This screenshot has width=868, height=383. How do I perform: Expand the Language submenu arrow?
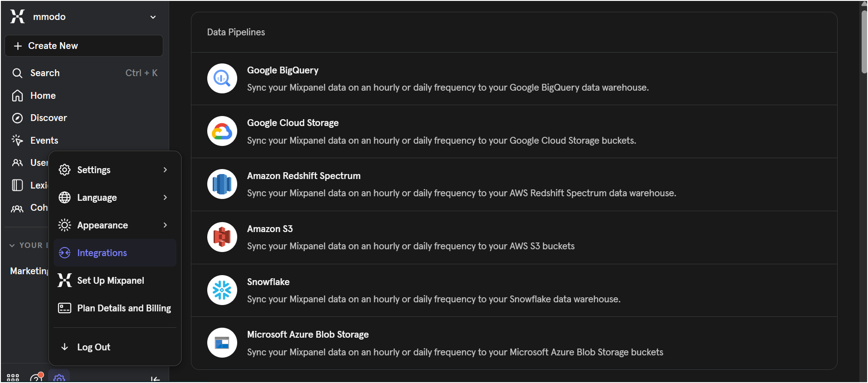click(x=165, y=198)
